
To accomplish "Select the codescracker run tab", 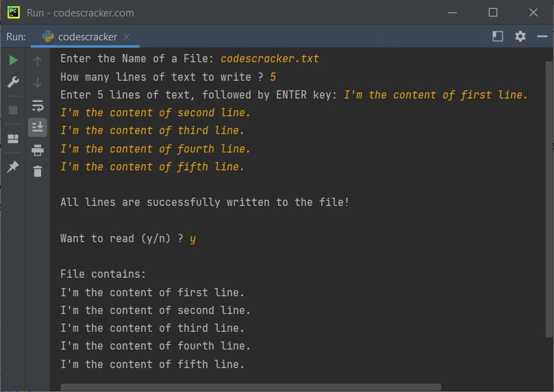I will (x=85, y=37).
